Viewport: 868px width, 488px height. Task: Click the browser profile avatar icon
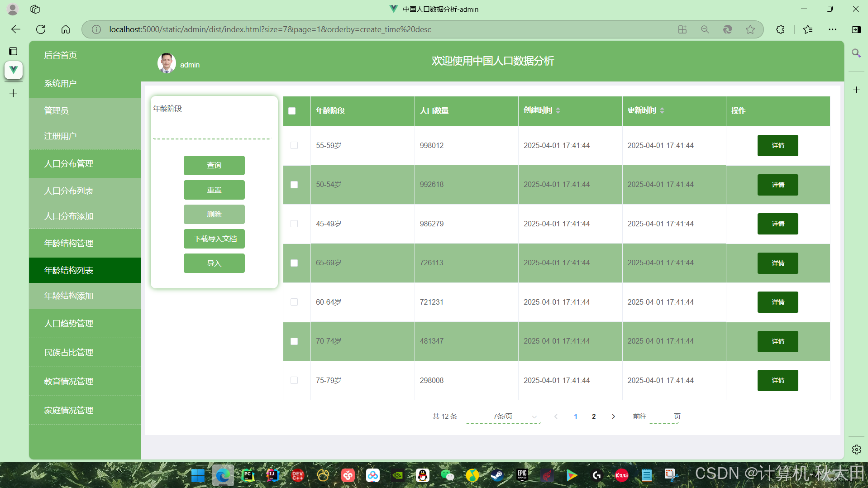click(x=13, y=9)
